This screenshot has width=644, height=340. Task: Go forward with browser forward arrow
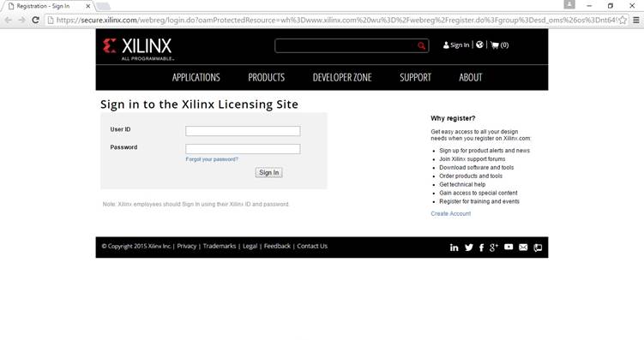[x=21, y=20]
